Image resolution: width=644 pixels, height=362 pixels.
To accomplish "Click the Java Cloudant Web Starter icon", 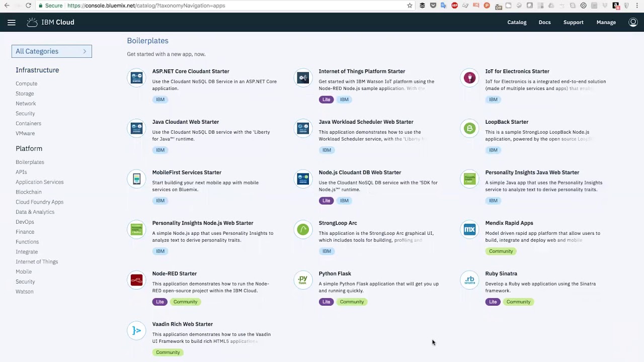I will [x=136, y=128].
